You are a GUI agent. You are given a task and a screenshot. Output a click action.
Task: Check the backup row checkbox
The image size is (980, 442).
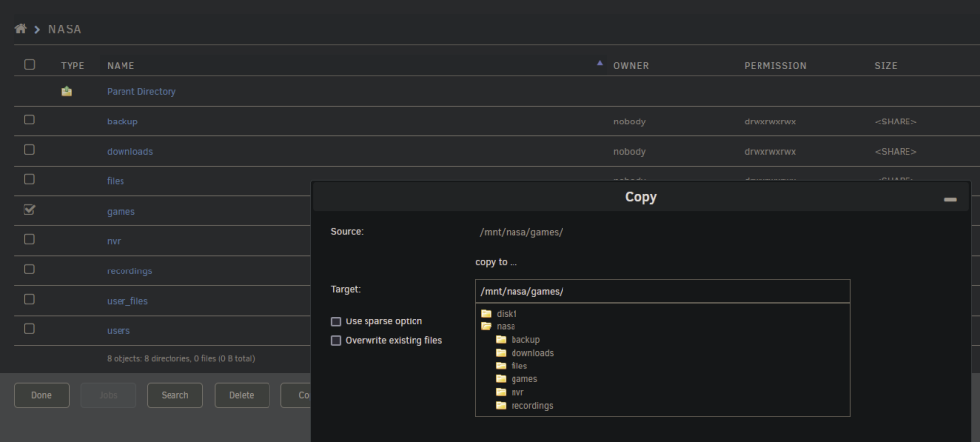coord(29,120)
